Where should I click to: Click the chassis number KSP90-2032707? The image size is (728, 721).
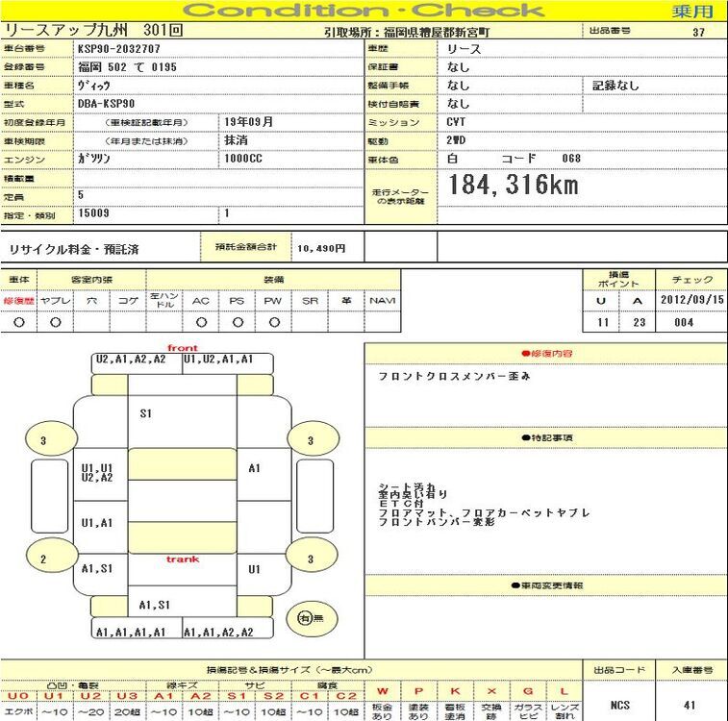tap(119, 49)
